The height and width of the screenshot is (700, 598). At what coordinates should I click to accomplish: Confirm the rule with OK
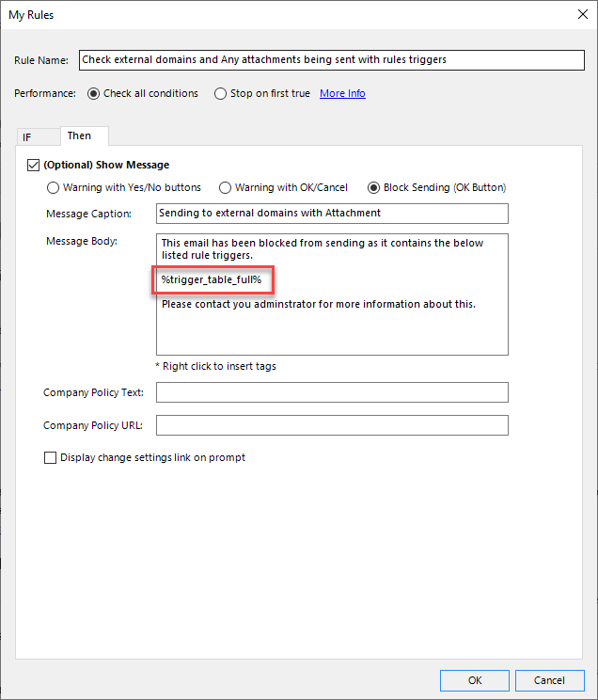point(475,680)
